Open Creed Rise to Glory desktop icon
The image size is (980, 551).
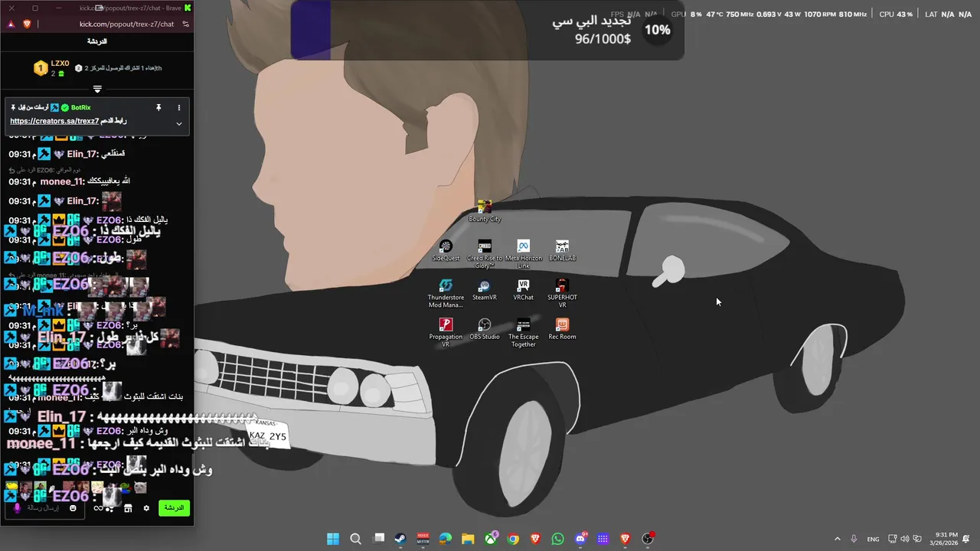pyautogui.click(x=485, y=254)
